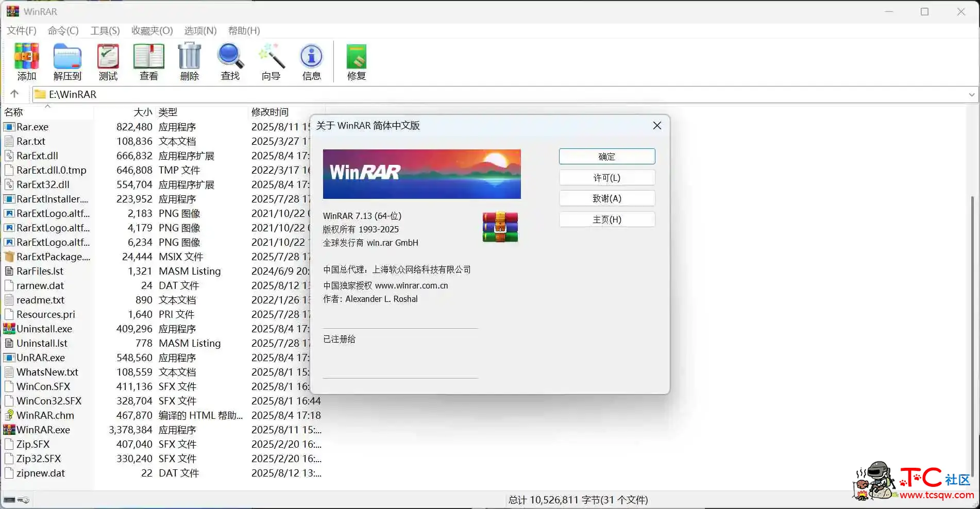Select the zipnew.dat file row

click(162, 473)
